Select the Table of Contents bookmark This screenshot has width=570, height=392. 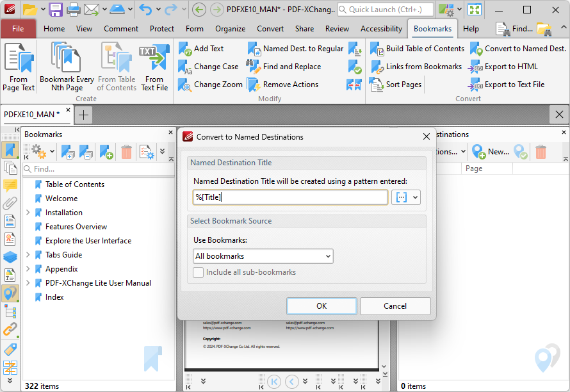pyautogui.click(x=75, y=184)
